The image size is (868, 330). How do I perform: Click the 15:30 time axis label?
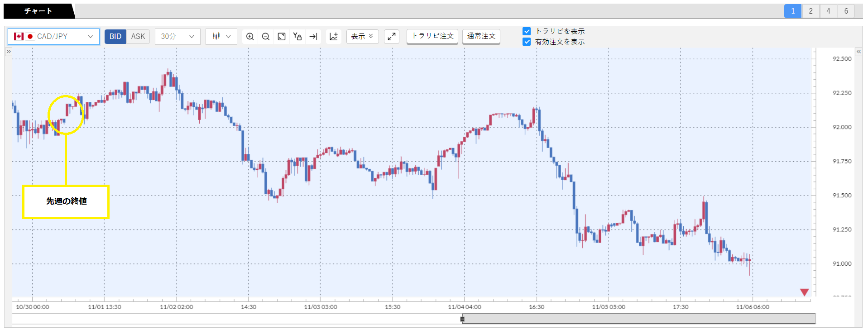[393, 307]
